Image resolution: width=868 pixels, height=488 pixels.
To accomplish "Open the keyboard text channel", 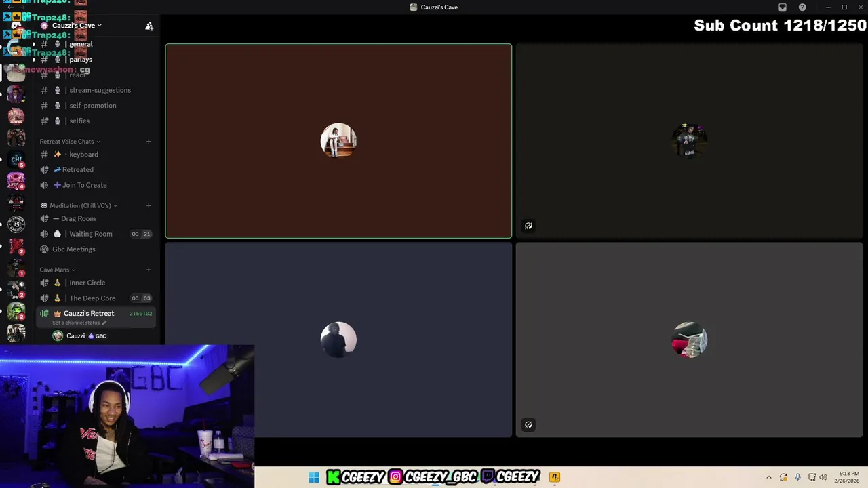I will click(x=95, y=155).
